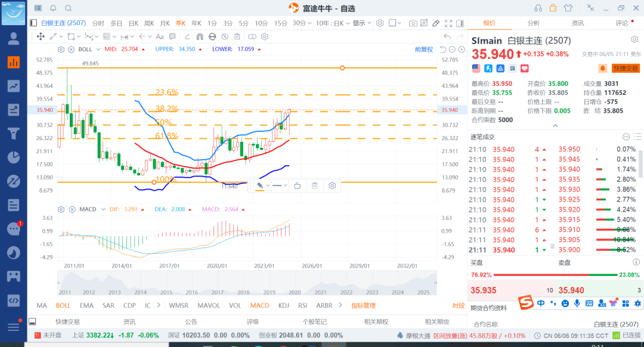Click the Fibonacci top line handle circle

342,68
